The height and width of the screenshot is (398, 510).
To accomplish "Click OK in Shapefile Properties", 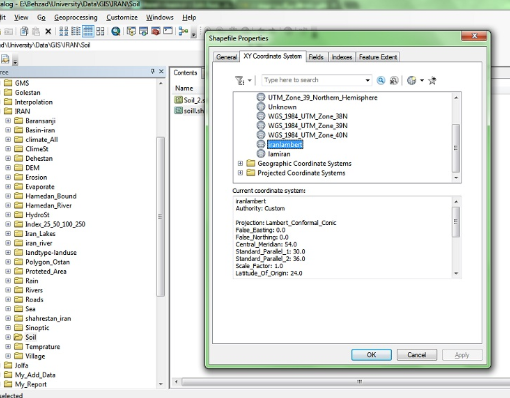I will click(x=371, y=355).
